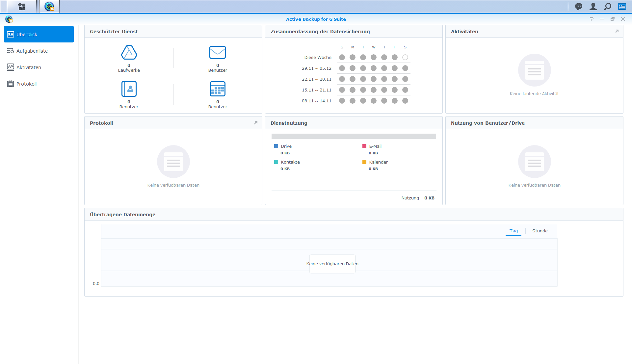The height and width of the screenshot is (364, 632).
Task: Go to Aktivitäten in the sidebar
Action: 29,67
